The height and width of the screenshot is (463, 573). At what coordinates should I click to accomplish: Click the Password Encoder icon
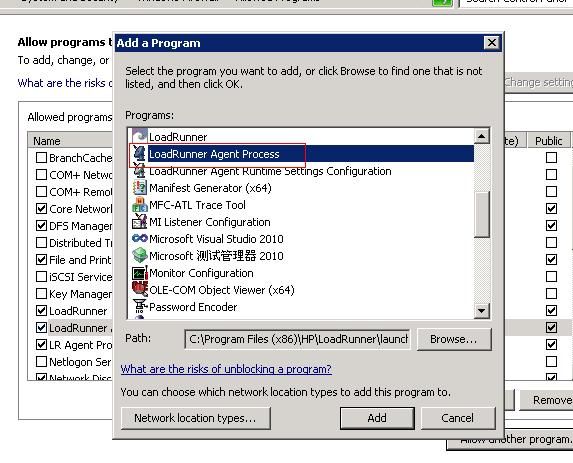click(x=139, y=307)
